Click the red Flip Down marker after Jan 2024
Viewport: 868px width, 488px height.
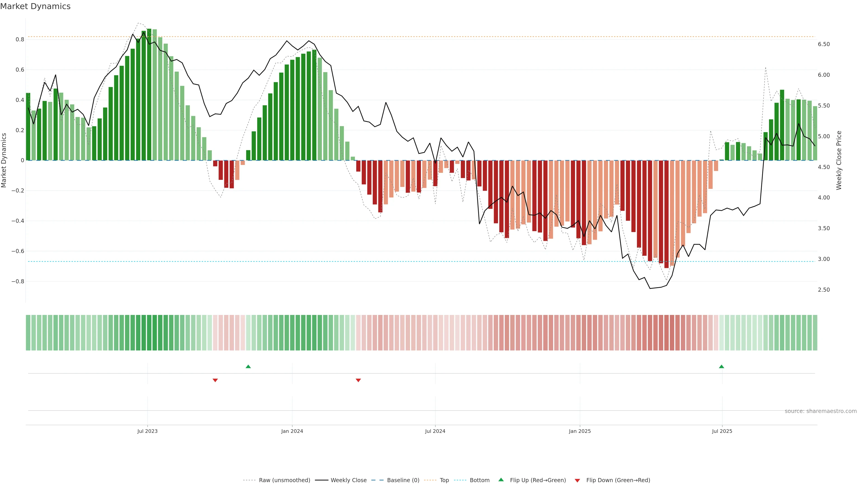point(358,380)
